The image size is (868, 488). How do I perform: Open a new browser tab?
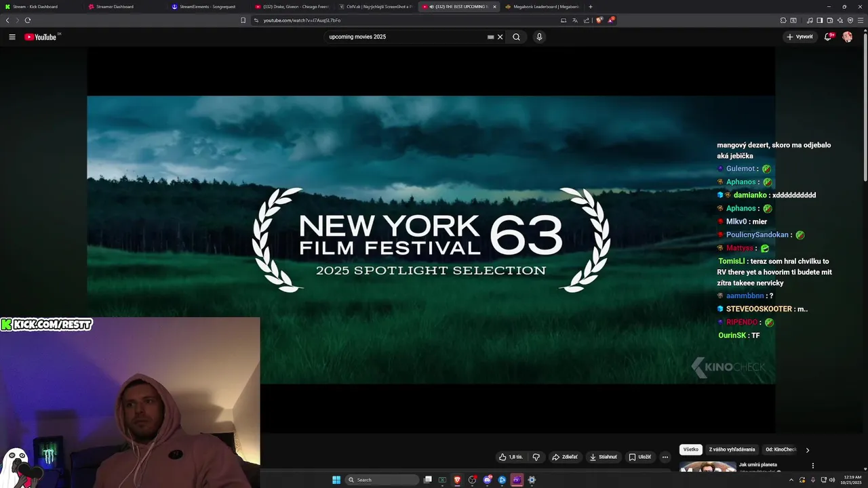click(x=591, y=7)
